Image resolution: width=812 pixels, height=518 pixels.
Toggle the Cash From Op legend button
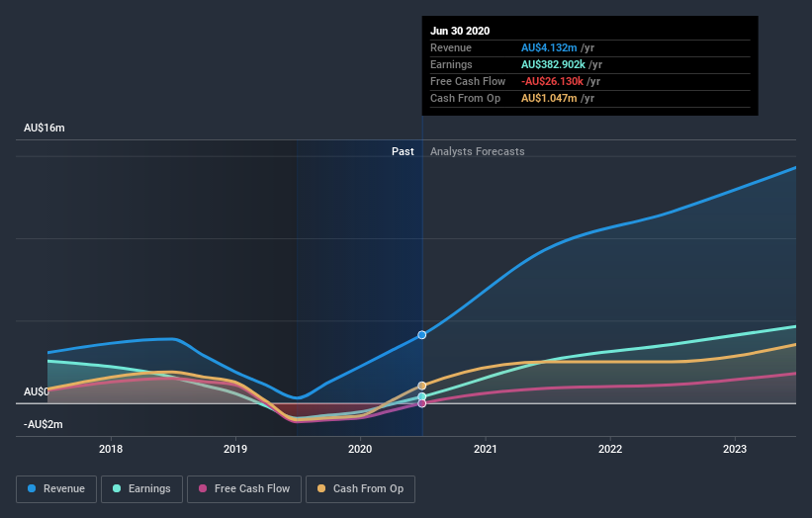click(360, 489)
